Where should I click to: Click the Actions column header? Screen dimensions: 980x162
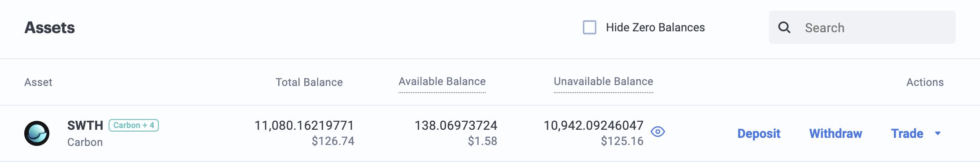[925, 82]
